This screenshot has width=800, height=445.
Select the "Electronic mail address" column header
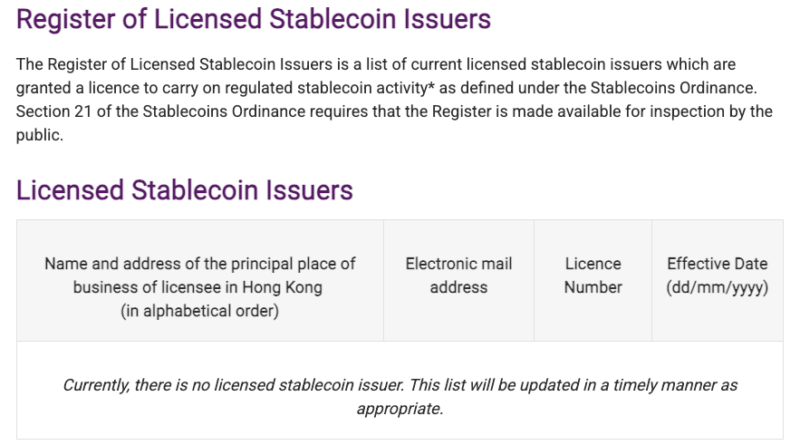pos(458,275)
